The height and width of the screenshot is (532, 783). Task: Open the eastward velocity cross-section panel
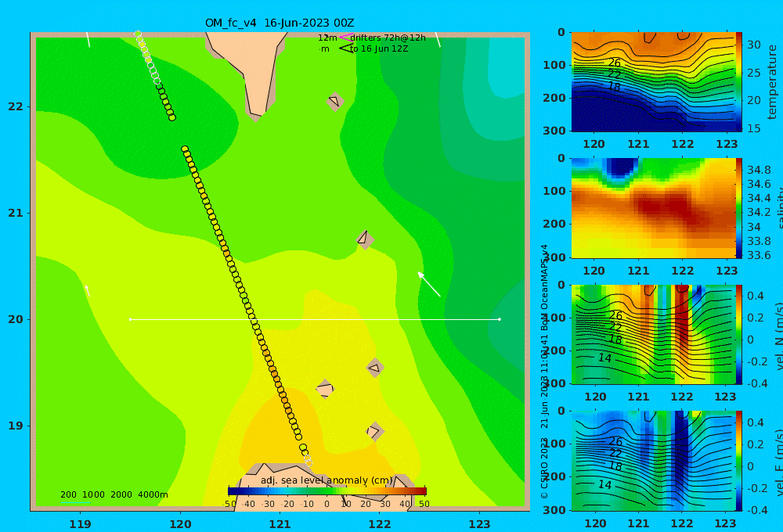coord(653,461)
